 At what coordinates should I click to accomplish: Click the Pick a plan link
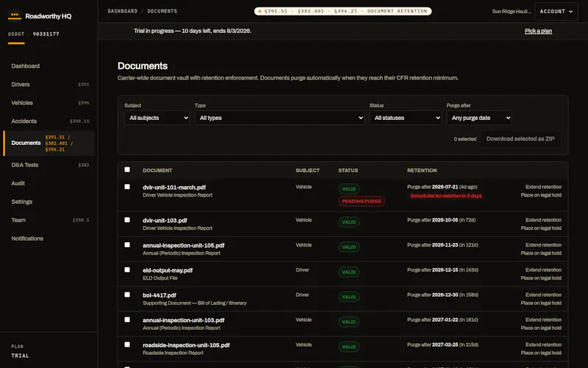coord(538,31)
